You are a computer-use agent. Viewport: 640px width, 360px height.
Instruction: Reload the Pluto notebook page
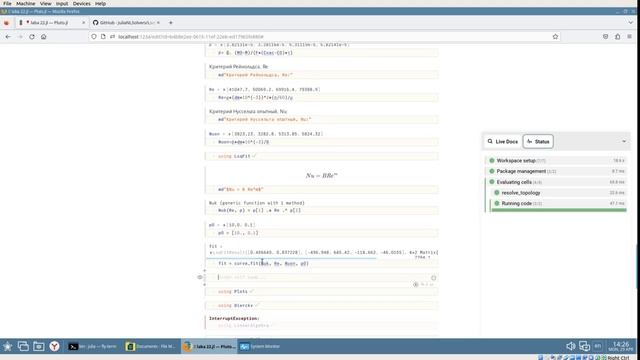32,37
